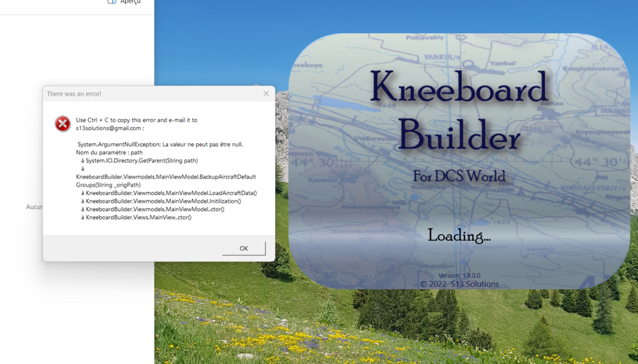638x364 pixels.
Task: Click the 'Aperçu' preview icon at top
Action: click(x=112, y=2)
